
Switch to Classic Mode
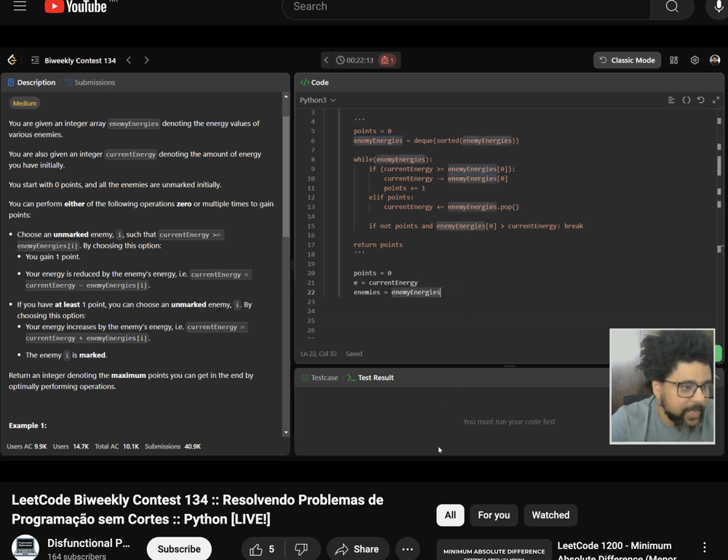click(x=628, y=60)
